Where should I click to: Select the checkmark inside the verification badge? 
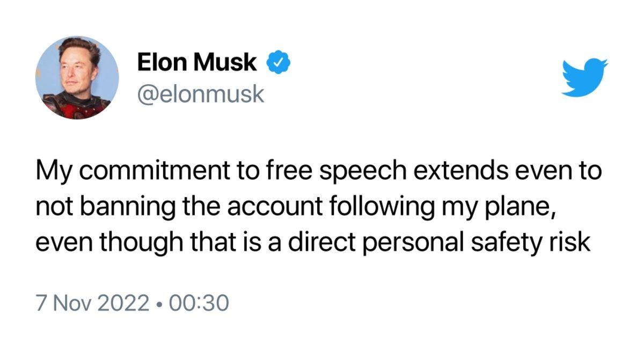pos(279,61)
